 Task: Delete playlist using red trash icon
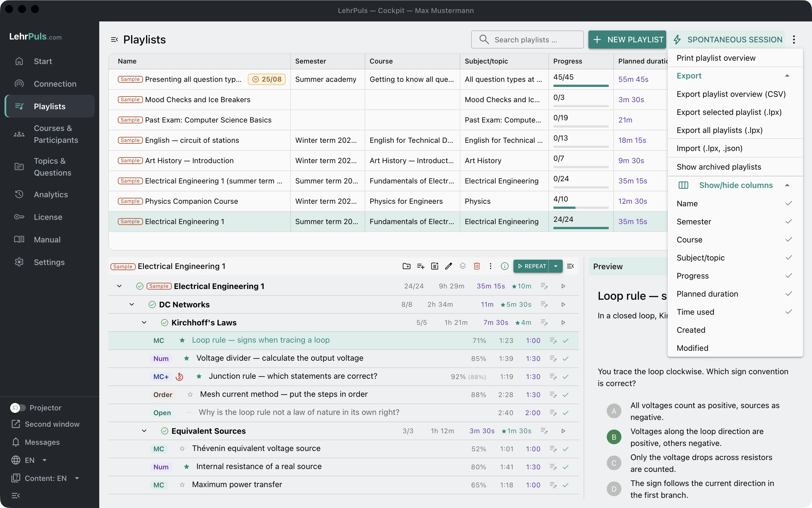(x=476, y=266)
